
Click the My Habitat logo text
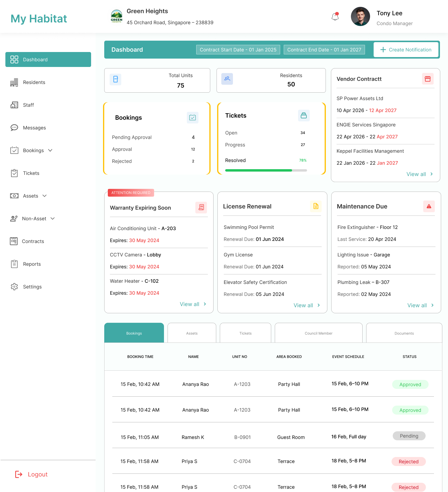[39, 19]
